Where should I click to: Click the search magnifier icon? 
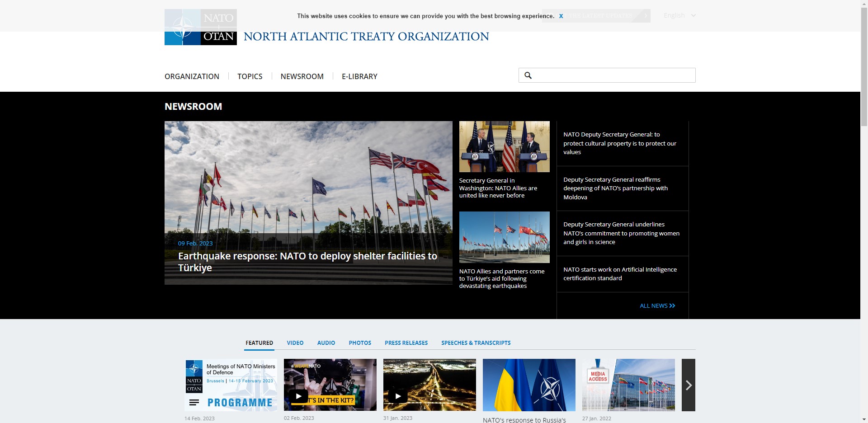pos(528,75)
